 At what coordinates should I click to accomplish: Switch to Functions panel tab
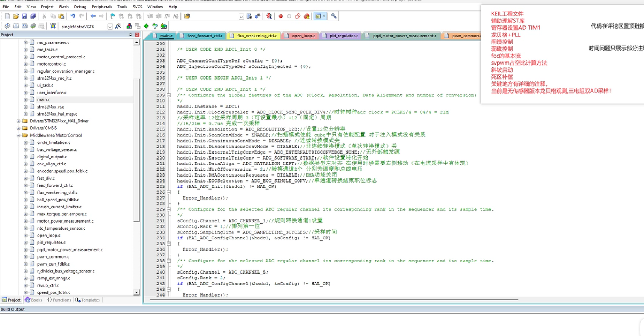coord(59,300)
